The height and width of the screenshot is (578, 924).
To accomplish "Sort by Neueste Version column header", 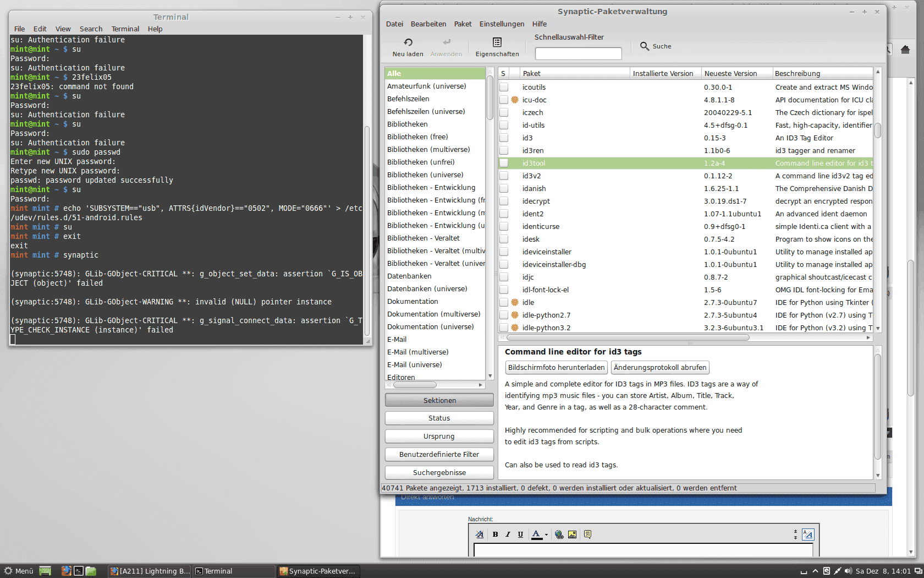I will coord(736,73).
